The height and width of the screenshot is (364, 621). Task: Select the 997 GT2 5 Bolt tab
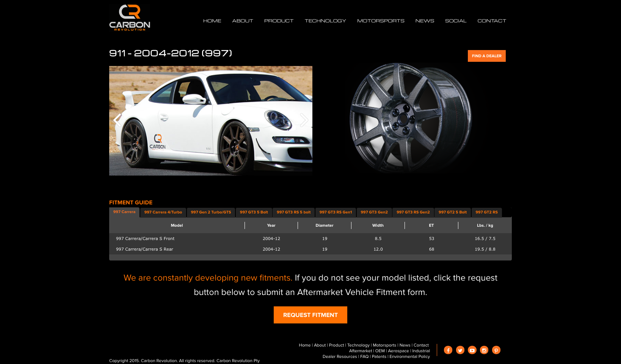[453, 212]
